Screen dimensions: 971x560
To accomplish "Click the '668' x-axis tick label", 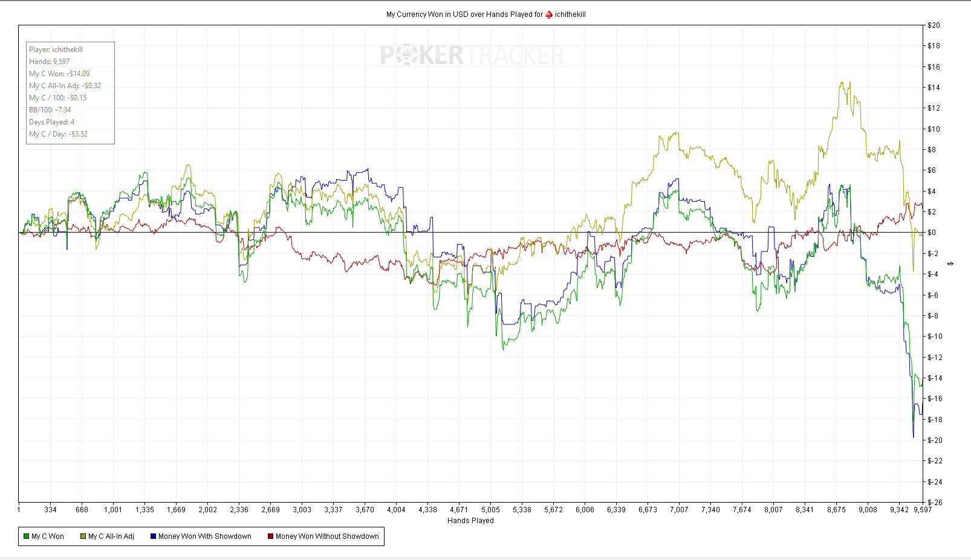I will click(x=82, y=510).
